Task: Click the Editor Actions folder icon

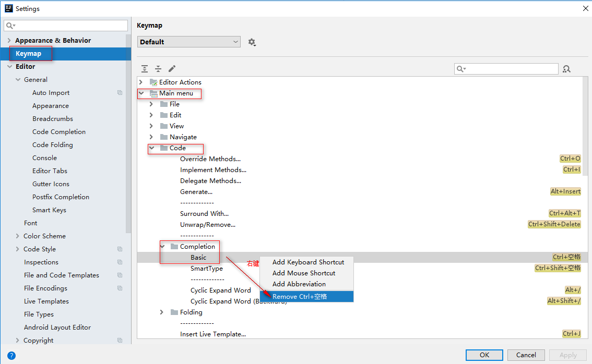Action: coord(153,82)
